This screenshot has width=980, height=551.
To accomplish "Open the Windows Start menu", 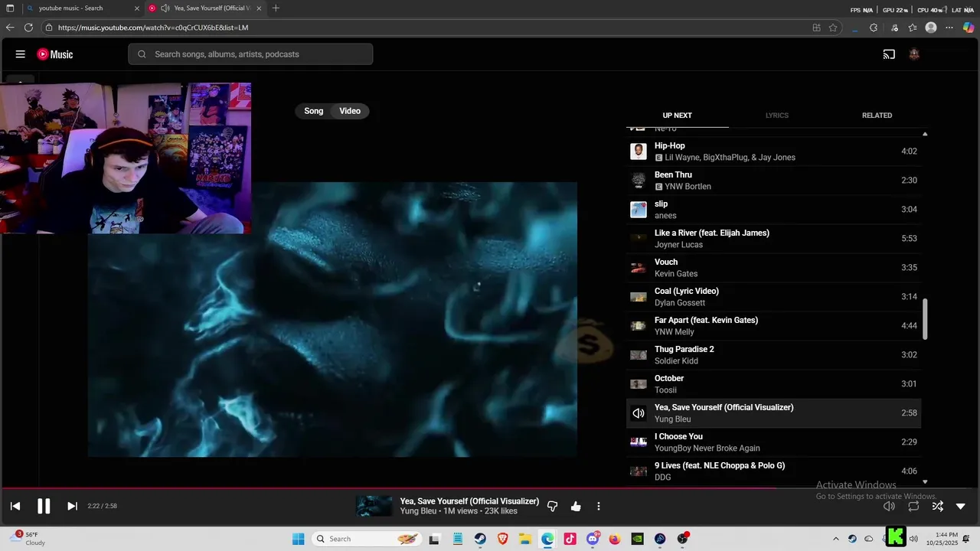I will [x=299, y=539].
